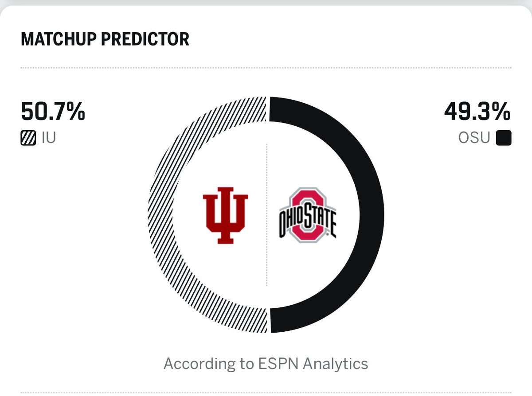
Task: Click the Indiana IU trident logo
Action: (x=225, y=215)
